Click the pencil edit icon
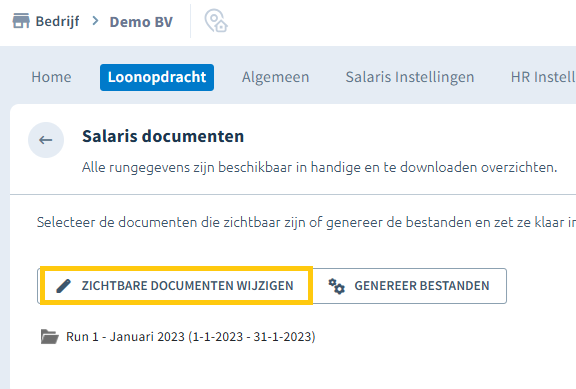Screen dimensions: 576x389 [63, 286]
